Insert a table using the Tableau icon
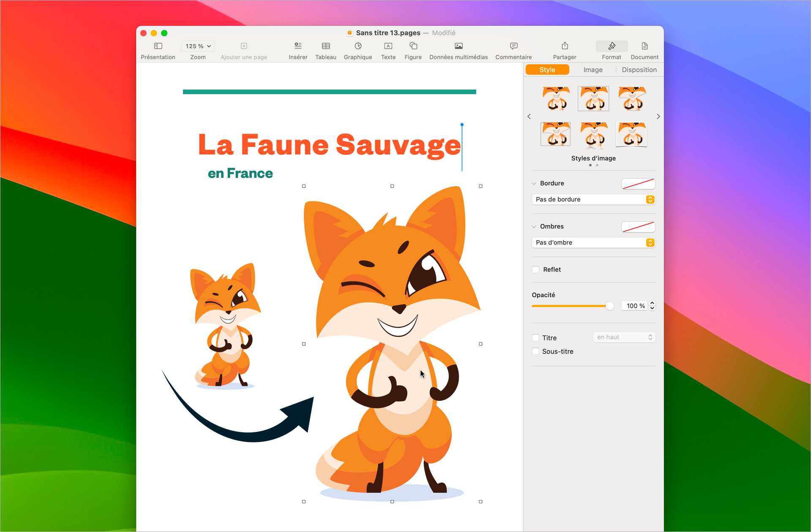 coord(326,50)
